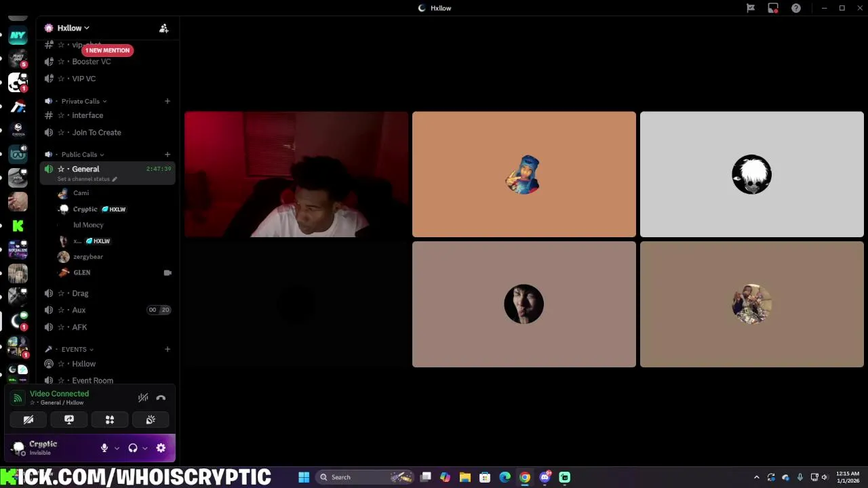Click the taskbar Search box

[365, 477]
